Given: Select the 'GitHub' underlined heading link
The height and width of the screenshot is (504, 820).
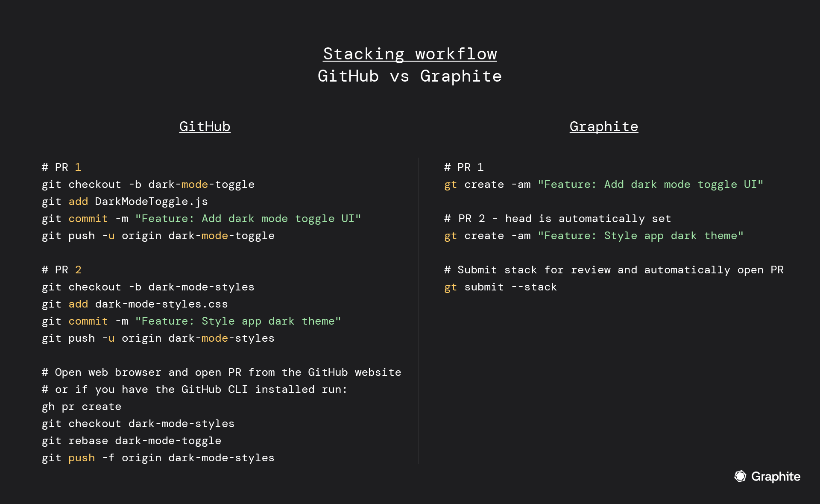Looking at the screenshot, I should point(205,126).
